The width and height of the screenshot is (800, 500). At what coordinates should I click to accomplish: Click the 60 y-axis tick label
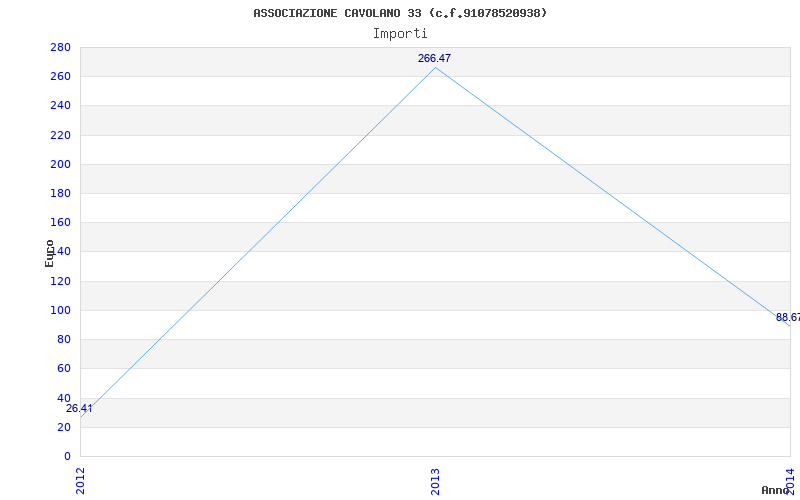(x=64, y=368)
